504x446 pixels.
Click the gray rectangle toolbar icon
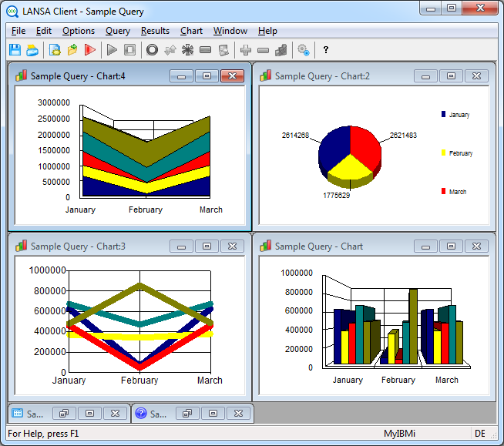pyautogui.click(x=206, y=50)
